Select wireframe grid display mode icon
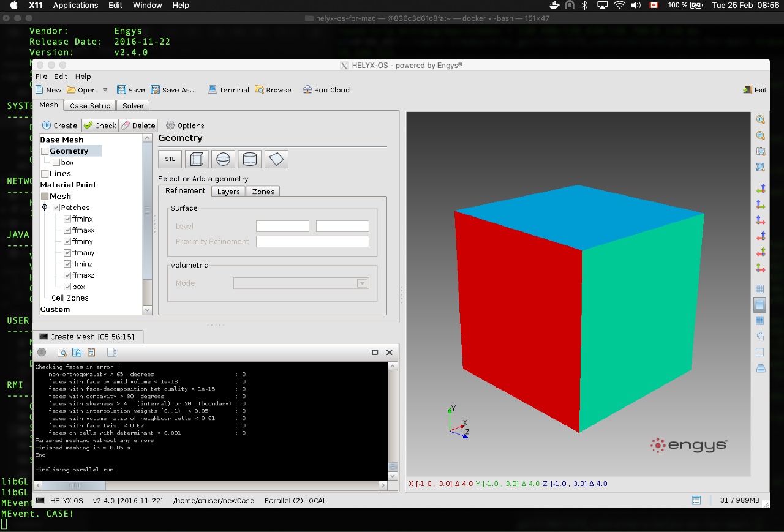The height and width of the screenshot is (532, 784). pyautogui.click(x=760, y=289)
